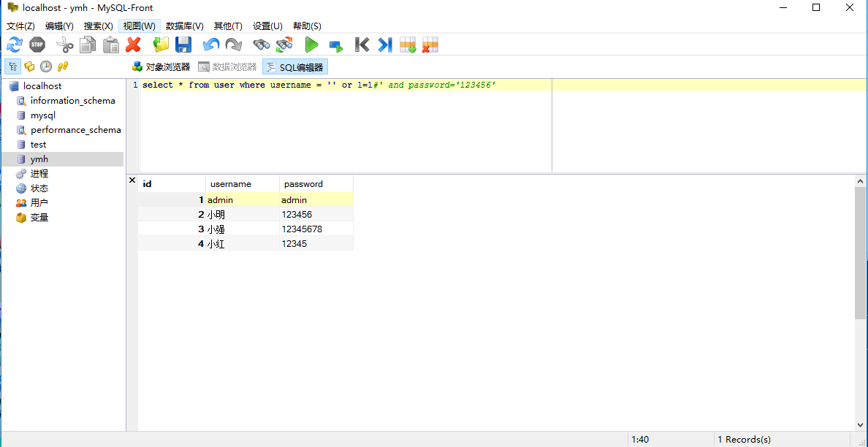Click the red X delete icon
The height and width of the screenshot is (447, 868).
click(x=133, y=45)
